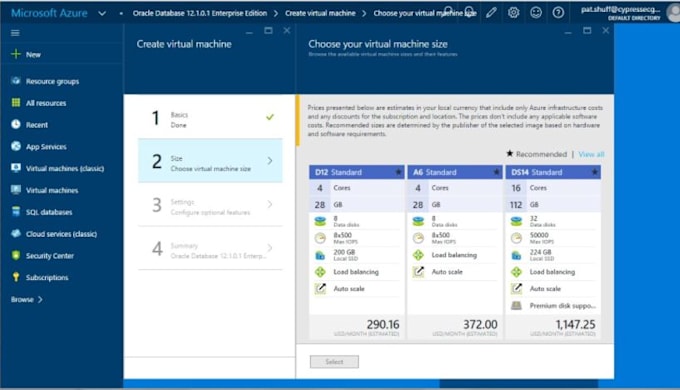Open step 1 Basics Done
This screenshot has height=390, width=680.
(210, 117)
